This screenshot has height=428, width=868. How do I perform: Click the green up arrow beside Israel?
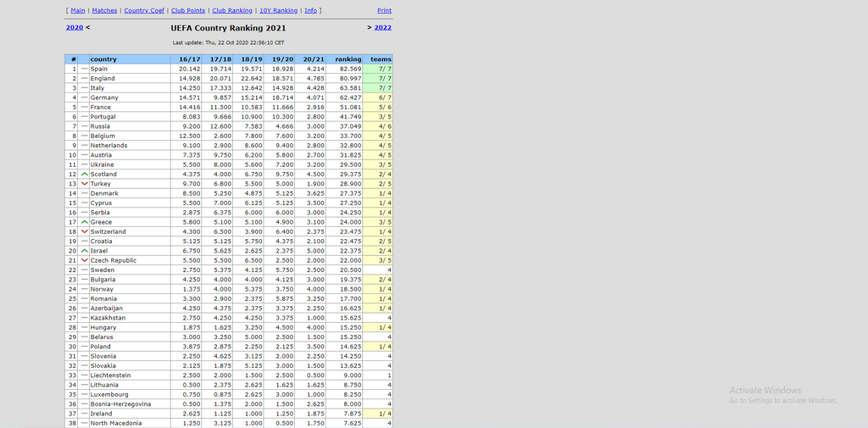84,251
